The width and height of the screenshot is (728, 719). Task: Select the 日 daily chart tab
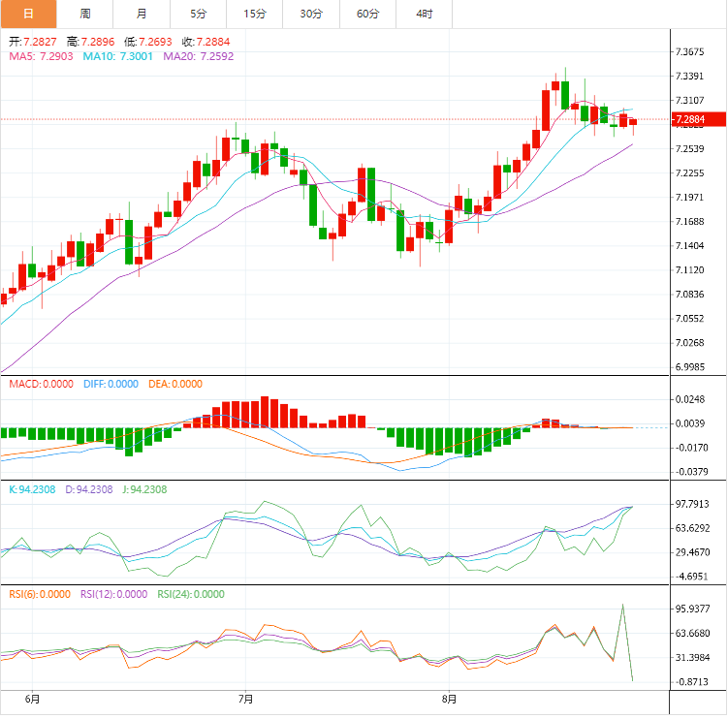[x=28, y=14]
